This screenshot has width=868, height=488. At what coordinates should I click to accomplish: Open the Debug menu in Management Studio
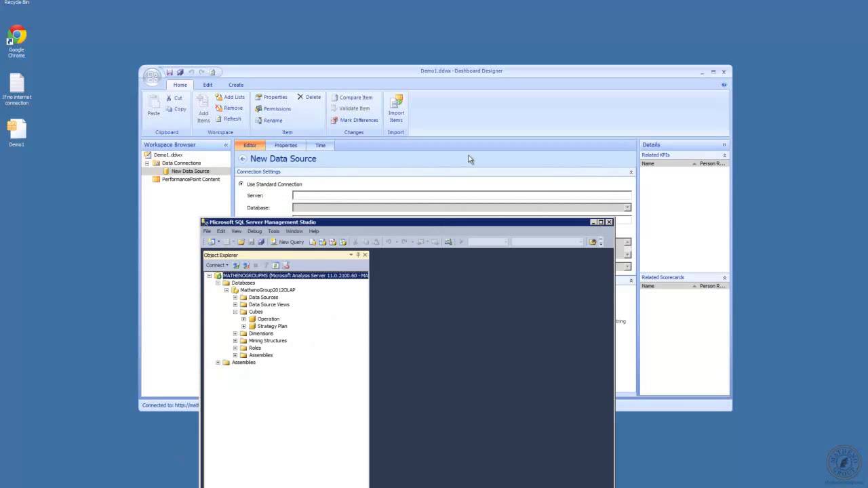coord(254,231)
